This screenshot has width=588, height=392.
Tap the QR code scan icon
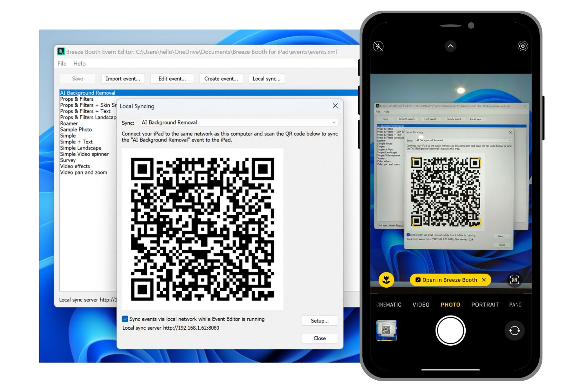pyautogui.click(x=514, y=280)
